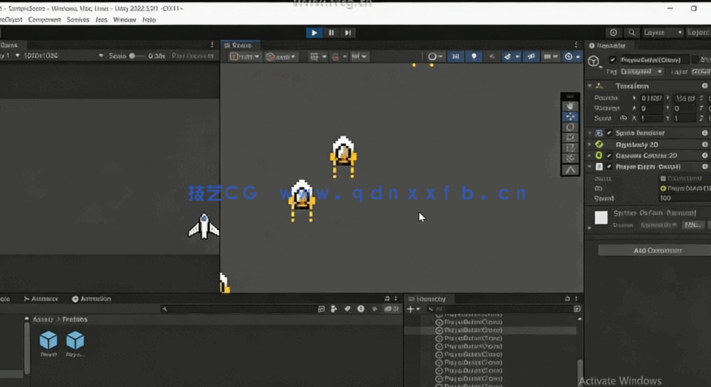Viewport: 711px width, 387px height.
Task: Open the Global/Local handle rotation dropdown
Action: (281, 56)
